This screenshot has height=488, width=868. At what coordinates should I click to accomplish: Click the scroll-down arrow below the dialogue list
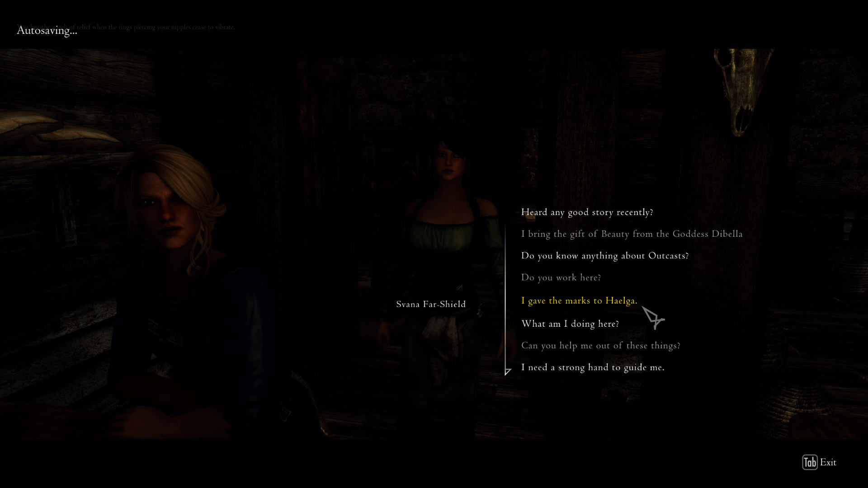click(x=508, y=372)
